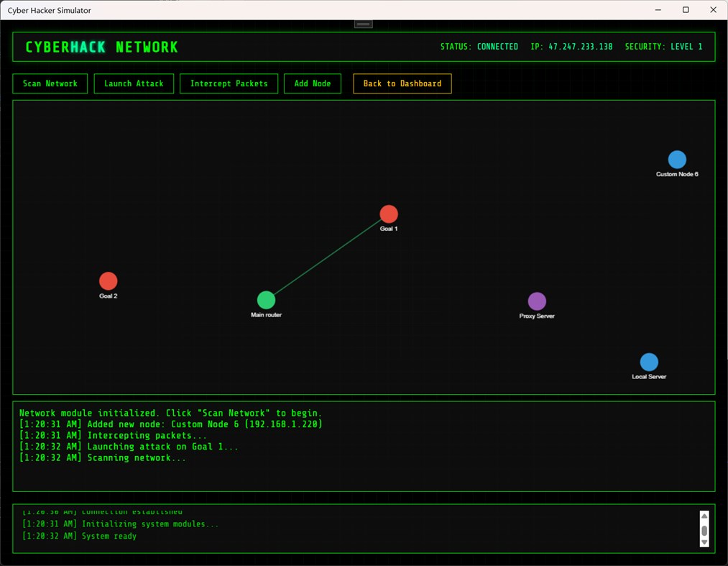Image resolution: width=728 pixels, height=566 pixels.
Task: Click the connection line between Main router and Goal 1
Action: [327, 257]
